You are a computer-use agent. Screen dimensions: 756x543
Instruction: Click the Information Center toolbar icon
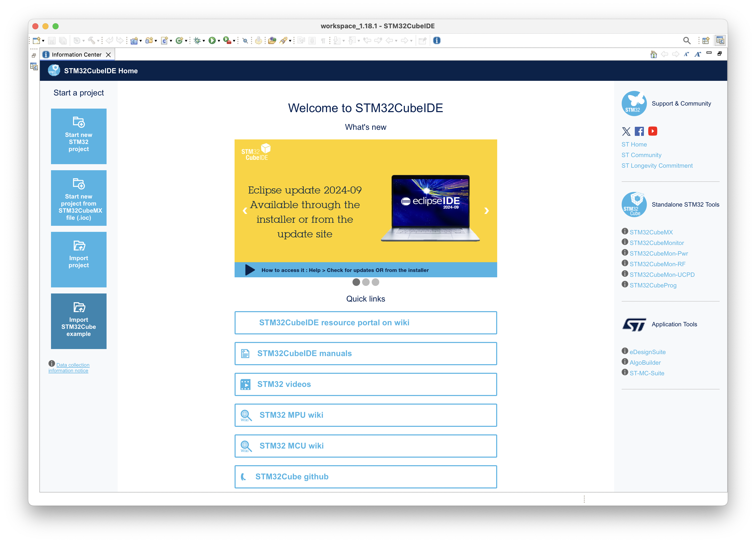point(437,41)
